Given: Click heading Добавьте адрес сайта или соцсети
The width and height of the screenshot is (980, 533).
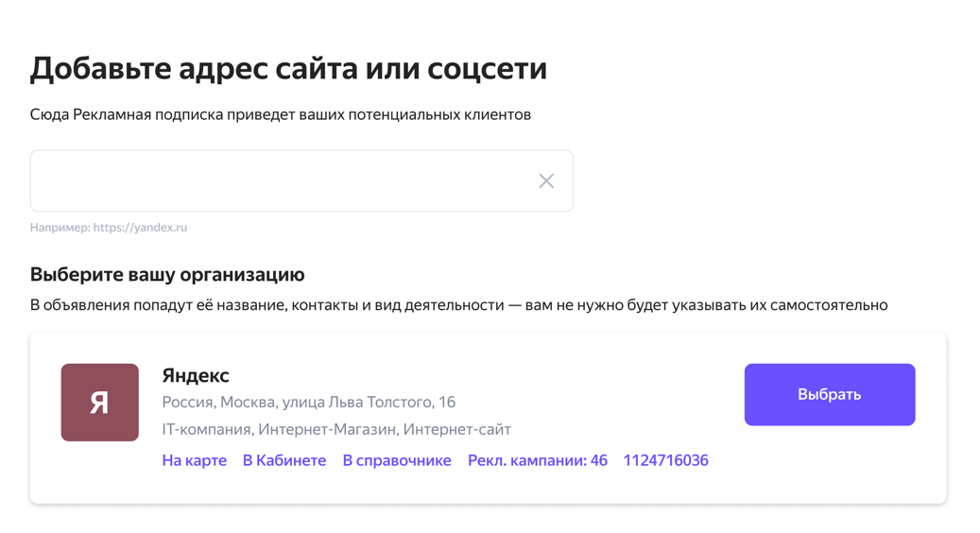Looking at the screenshot, I should click(289, 68).
